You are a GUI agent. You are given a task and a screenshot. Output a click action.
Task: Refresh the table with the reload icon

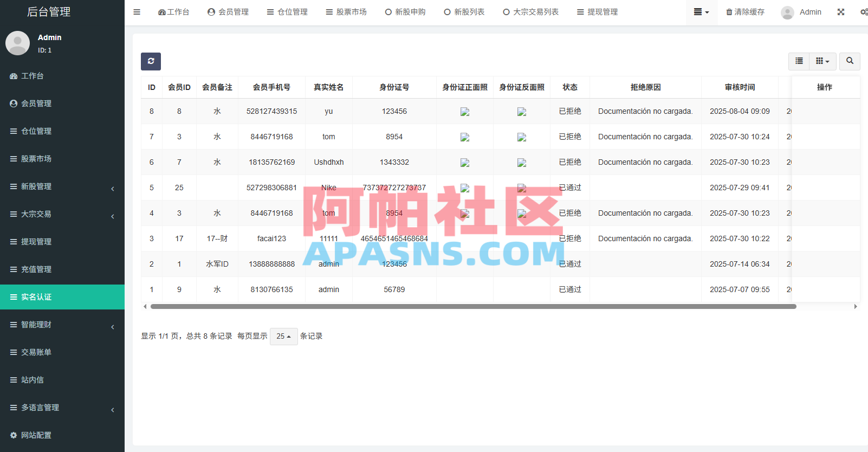click(151, 61)
